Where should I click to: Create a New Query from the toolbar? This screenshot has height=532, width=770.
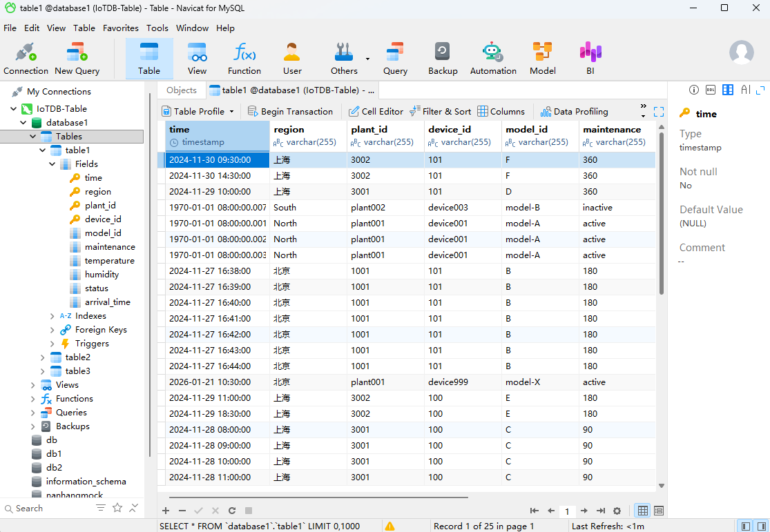77,59
